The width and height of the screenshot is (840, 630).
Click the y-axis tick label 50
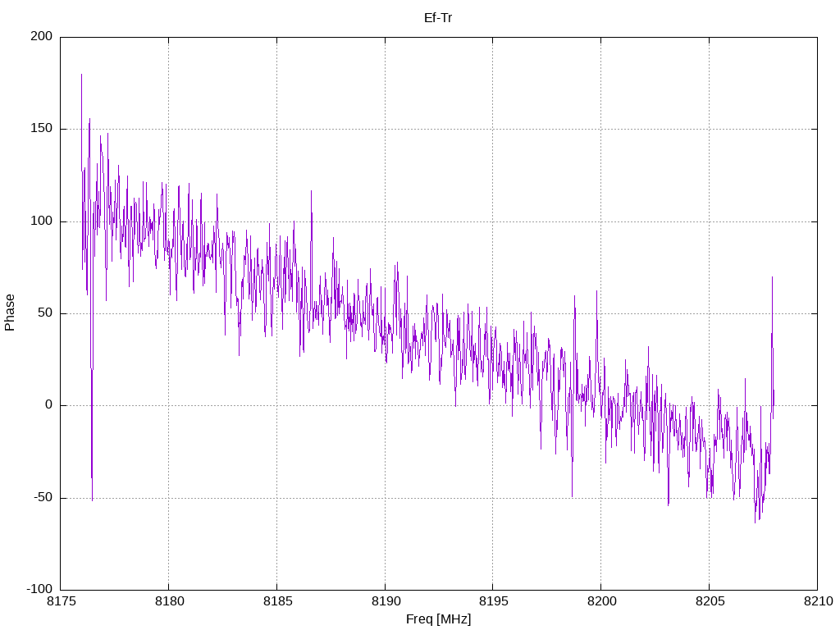45,313
